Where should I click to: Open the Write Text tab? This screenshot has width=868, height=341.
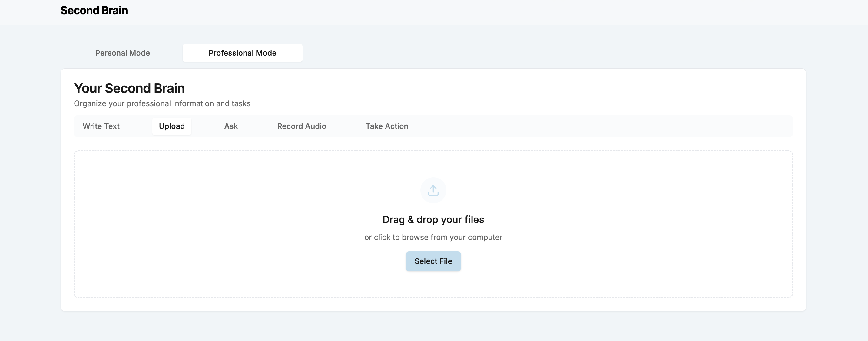101,126
